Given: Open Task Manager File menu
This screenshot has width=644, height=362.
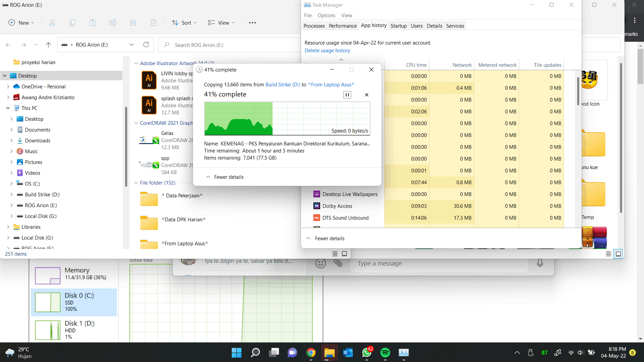Looking at the screenshot, I should point(308,16).
